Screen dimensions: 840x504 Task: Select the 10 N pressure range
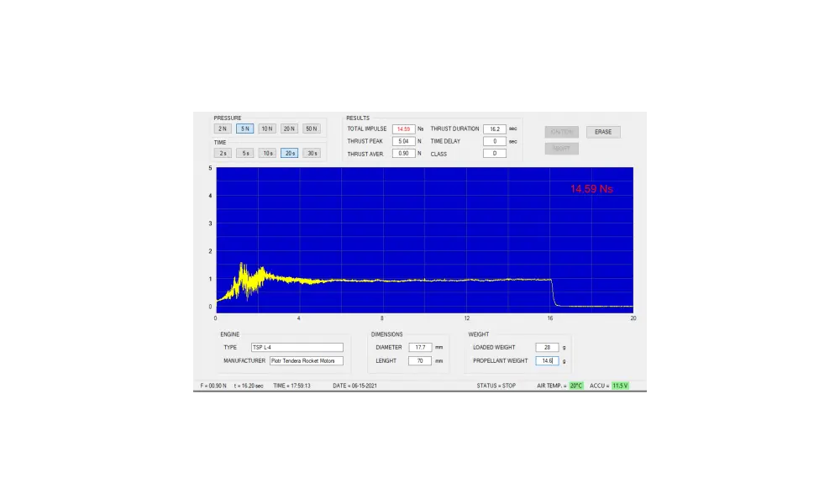267,129
